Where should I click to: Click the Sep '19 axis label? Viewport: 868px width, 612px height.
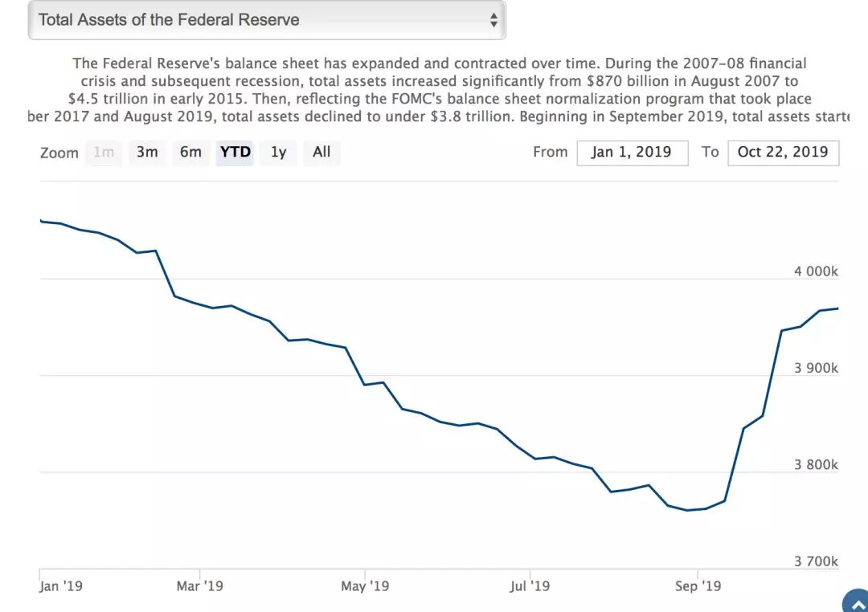pyautogui.click(x=698, y=586)
